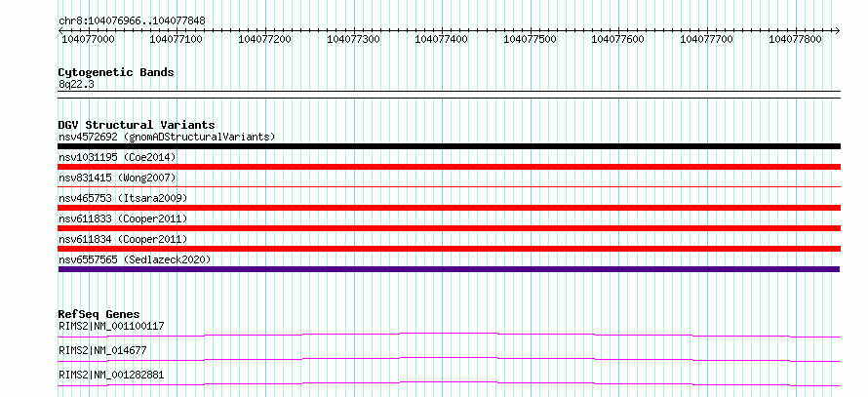Click variant label nsv611834 (Cooper2011)

[x=123, y=239]
